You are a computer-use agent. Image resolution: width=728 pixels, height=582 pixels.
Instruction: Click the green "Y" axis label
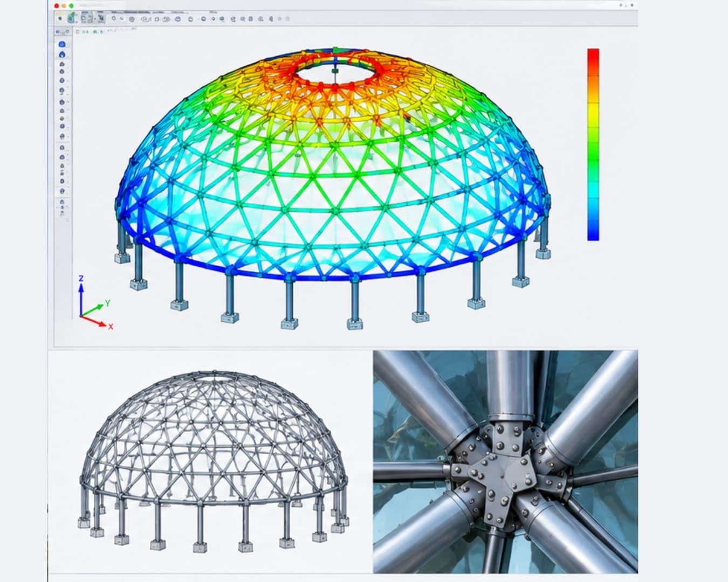[x=108, y=303]
